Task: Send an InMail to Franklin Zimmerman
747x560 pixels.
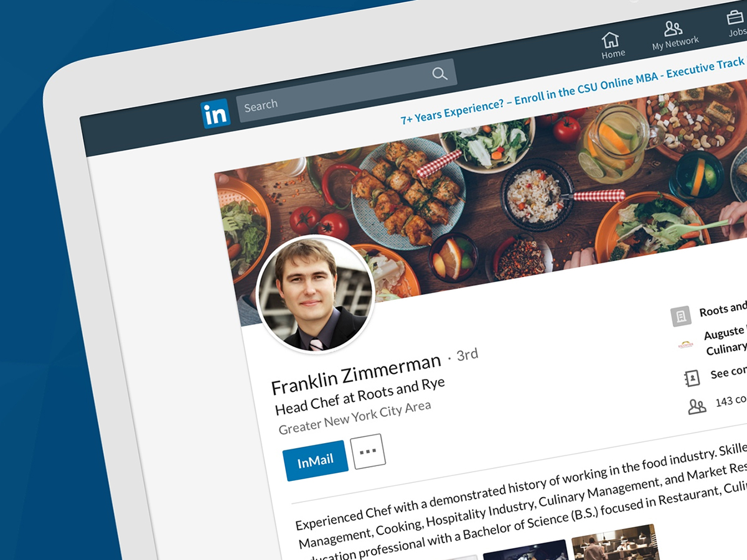Action: point(316,461)
